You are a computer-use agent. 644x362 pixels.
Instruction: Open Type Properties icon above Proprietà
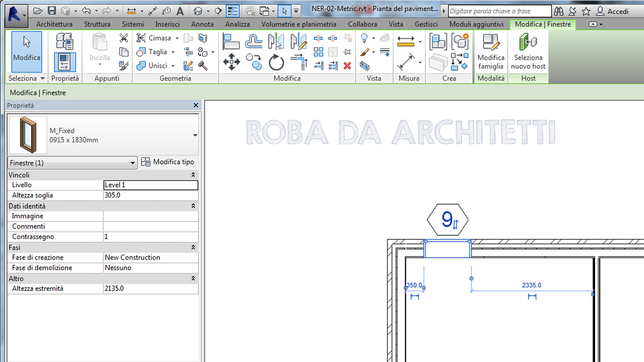(x=65, y=41)
